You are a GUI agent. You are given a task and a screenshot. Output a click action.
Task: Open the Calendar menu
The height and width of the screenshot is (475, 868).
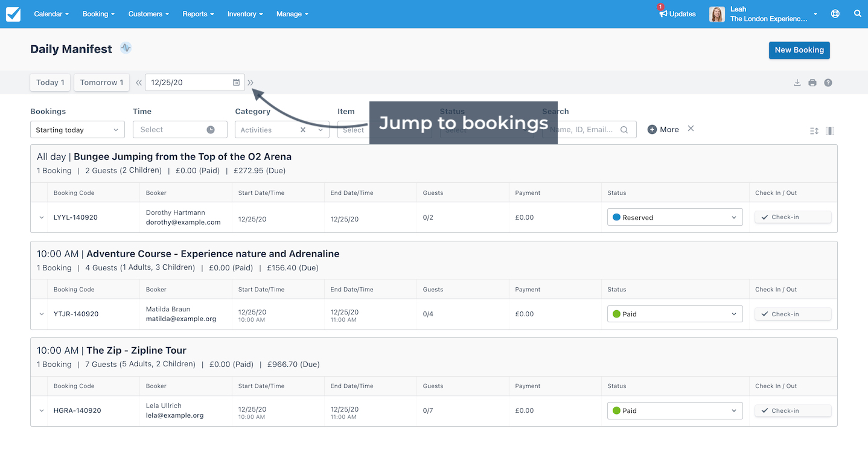51,14
